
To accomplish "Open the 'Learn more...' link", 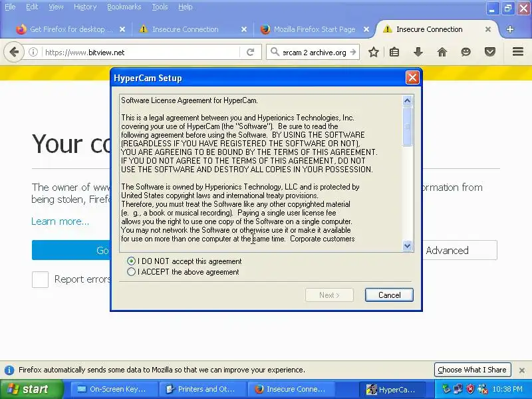I will coord(60,221).
